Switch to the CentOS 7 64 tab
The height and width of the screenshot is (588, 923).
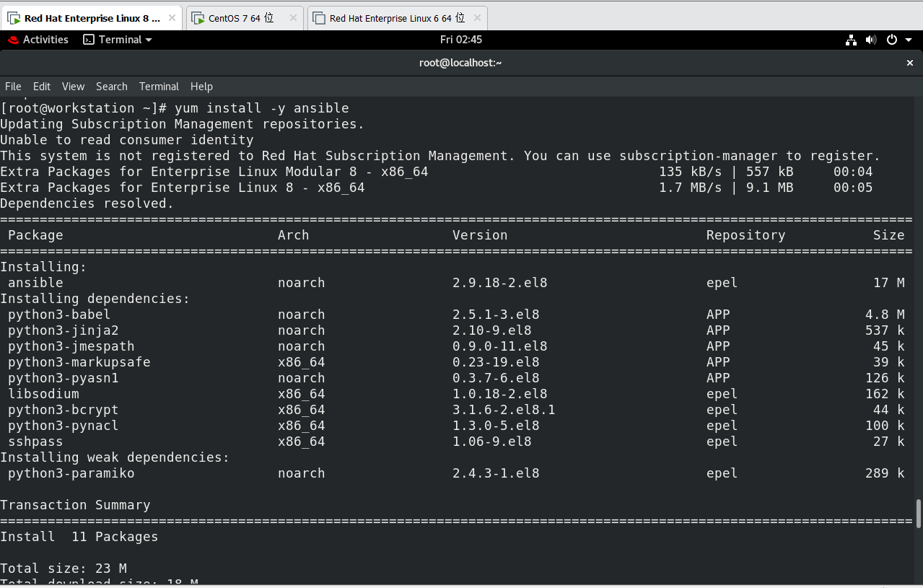point(244,18)
